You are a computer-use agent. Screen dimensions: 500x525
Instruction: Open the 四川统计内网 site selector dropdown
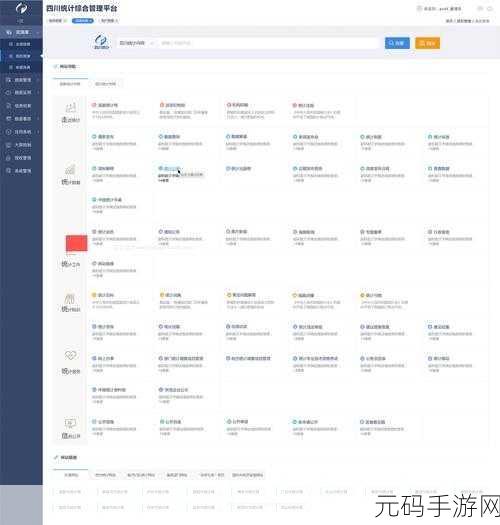coord(137,43)
